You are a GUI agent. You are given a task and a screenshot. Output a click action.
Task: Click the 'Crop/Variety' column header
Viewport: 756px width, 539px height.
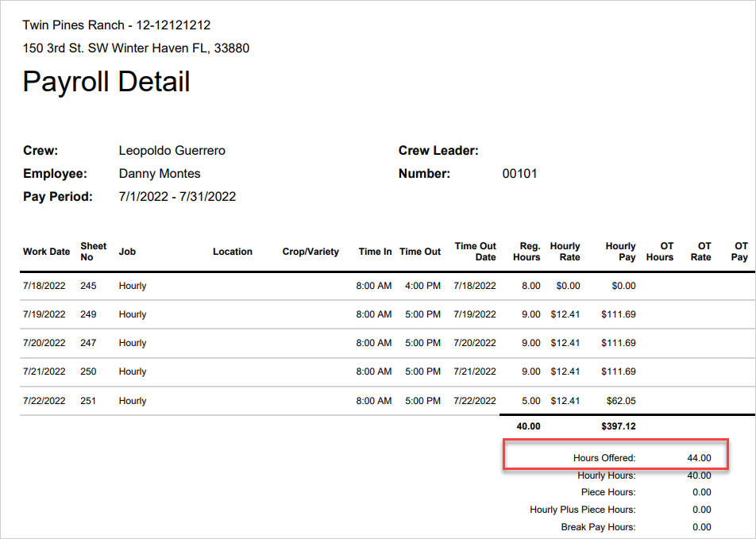(310, 252)
